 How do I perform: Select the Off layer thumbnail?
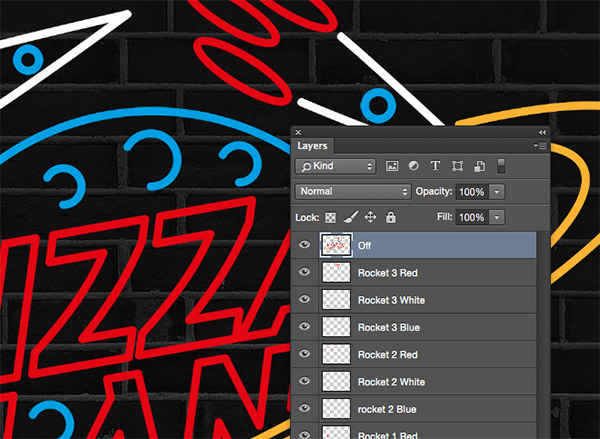pyautogui.click(x=336, y=245)
